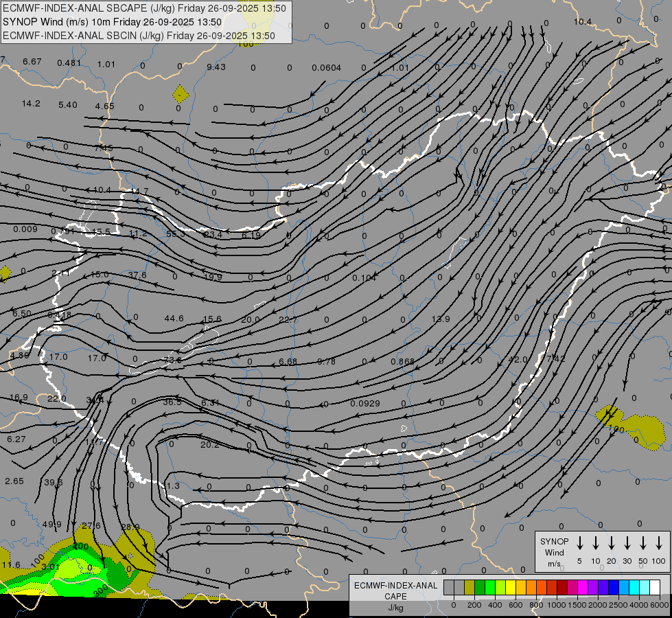Click the 200 tick label in CAPE legend
The height and width of the screenshot is (618, 672).
[x=474, y=605]
